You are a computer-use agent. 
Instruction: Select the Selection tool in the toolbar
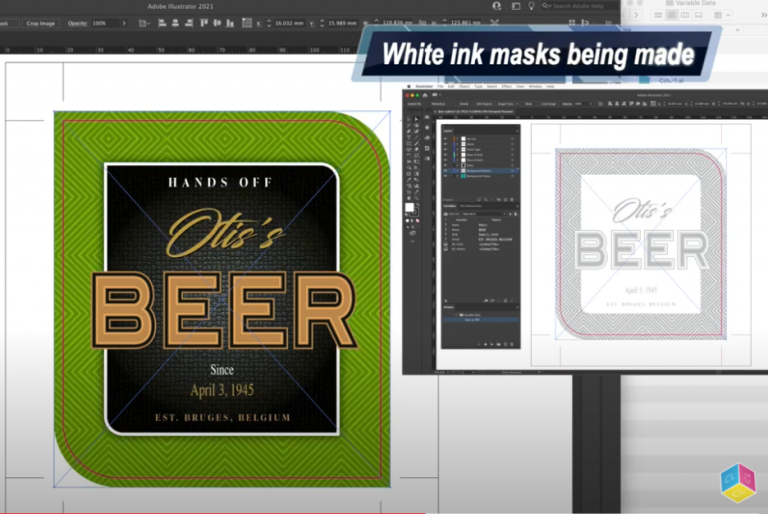click(x=410, y=118)
